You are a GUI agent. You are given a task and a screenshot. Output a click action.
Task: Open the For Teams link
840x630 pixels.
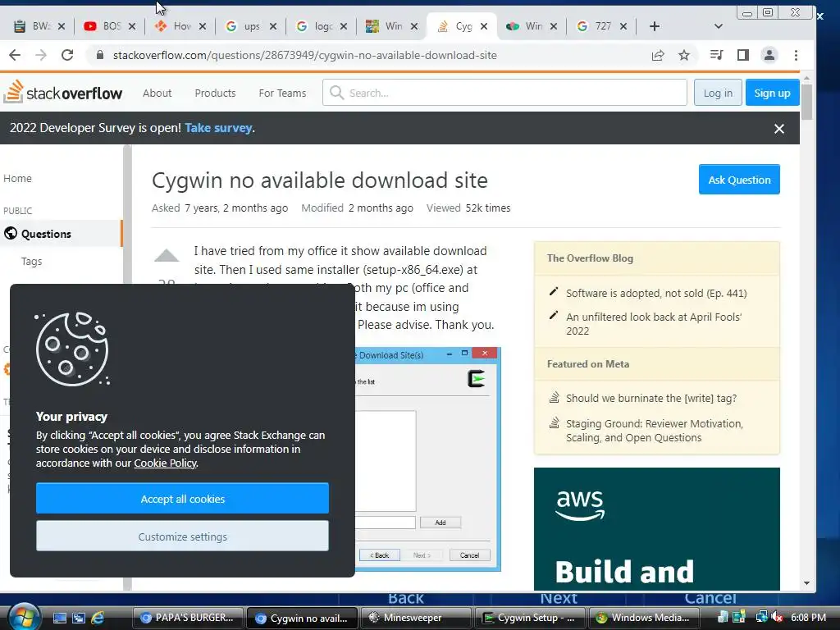[x=282, y=93]
